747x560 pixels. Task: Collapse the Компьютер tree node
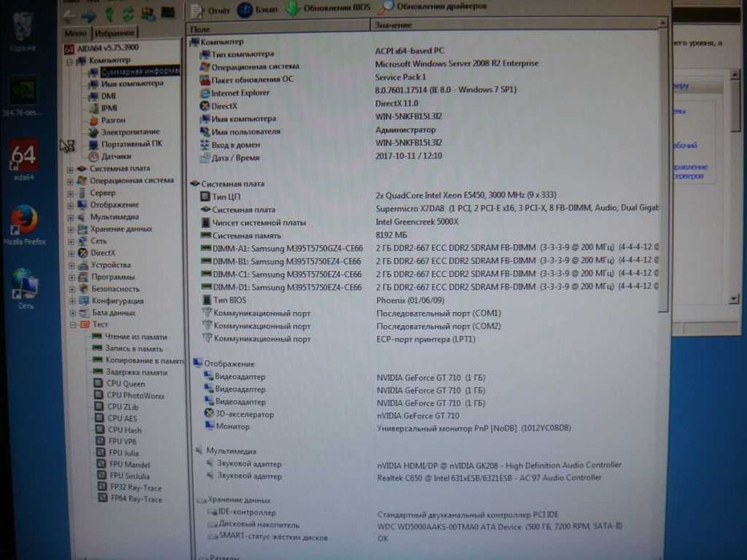click(70, 62)
